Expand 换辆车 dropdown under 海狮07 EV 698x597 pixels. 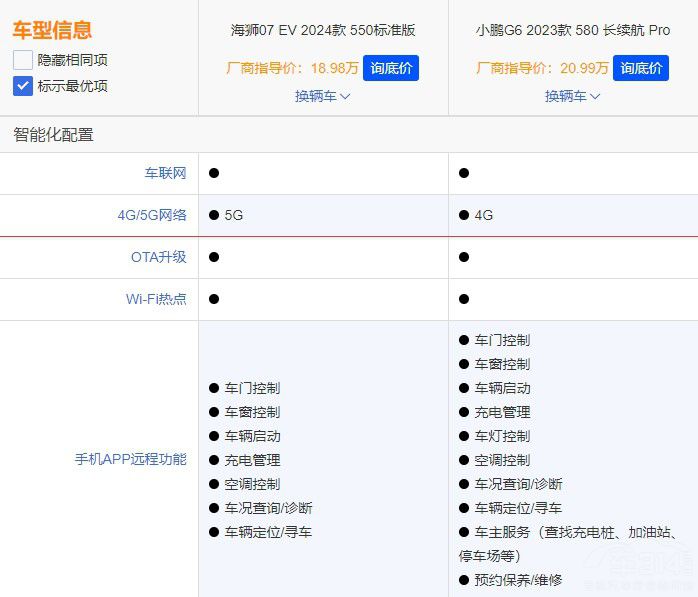point(322,96)
